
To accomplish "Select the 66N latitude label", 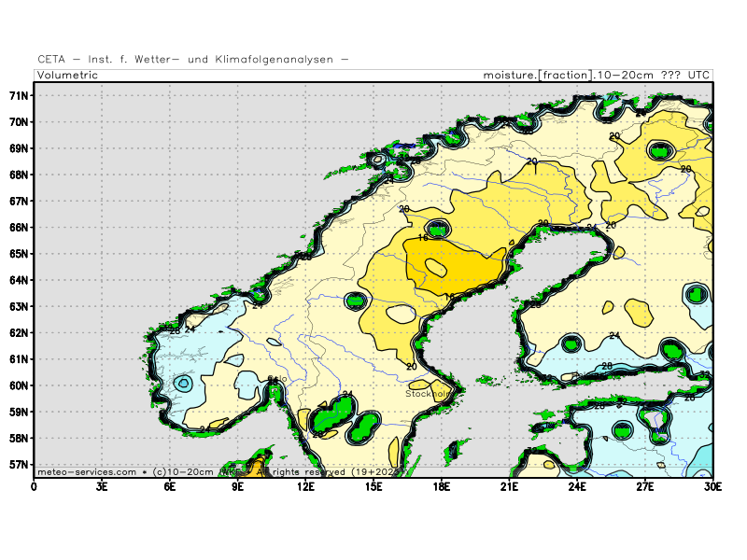I will point(19,228).
